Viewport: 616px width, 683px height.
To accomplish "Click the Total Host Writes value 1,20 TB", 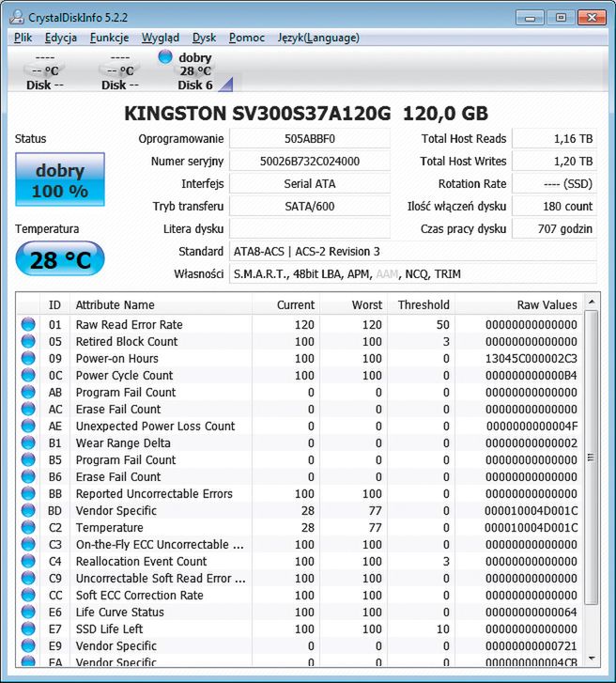I will (x=554, y=162).
